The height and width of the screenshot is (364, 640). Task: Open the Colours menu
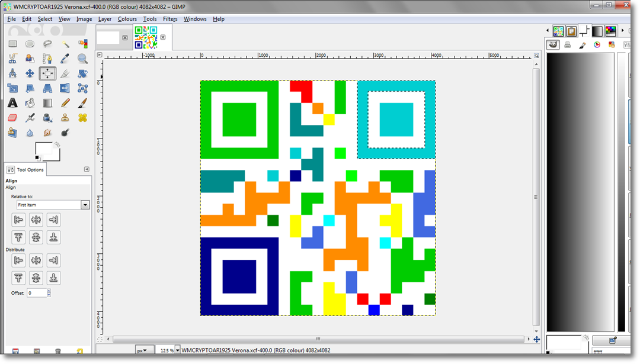point(127,19)
